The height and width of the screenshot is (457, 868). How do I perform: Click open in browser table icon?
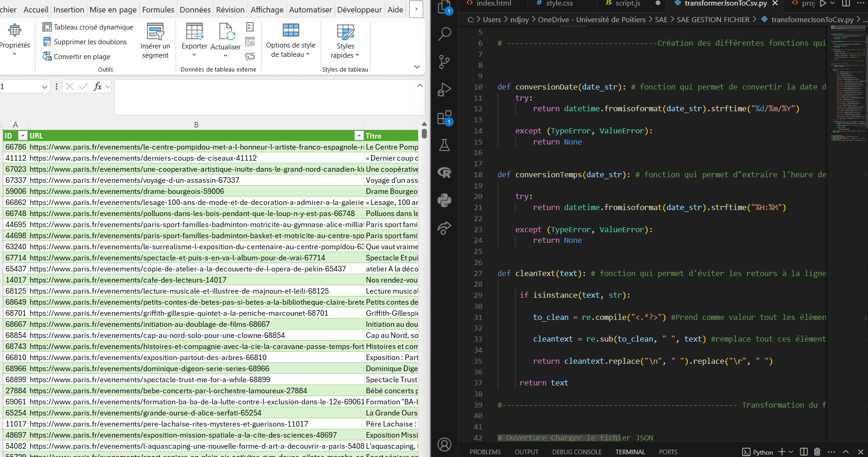pyautogui.click(x=250, y=42)
